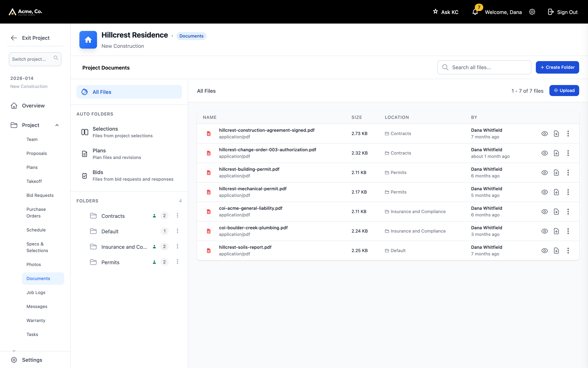Preview hillcrest-building-permit.pdf with eye icon
588x368 pixels.
(x=544, y=173)
